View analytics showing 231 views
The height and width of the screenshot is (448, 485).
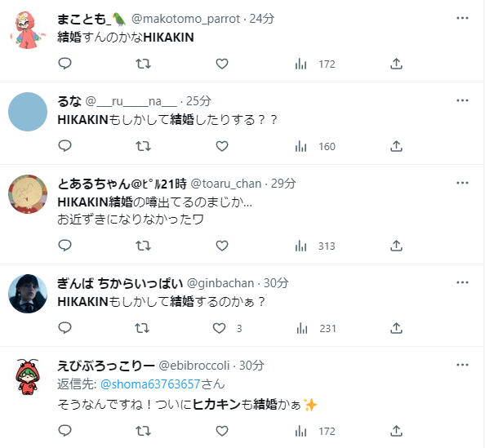316,328
